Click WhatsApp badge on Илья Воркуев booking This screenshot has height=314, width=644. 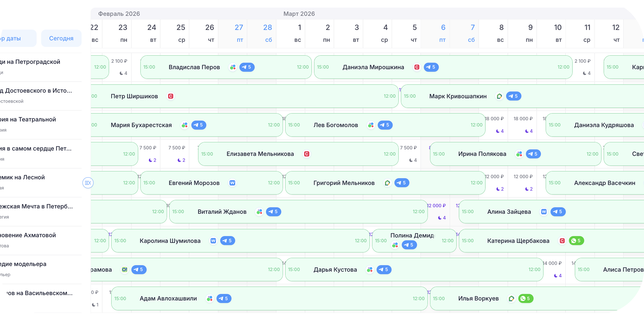pos(526,298)
